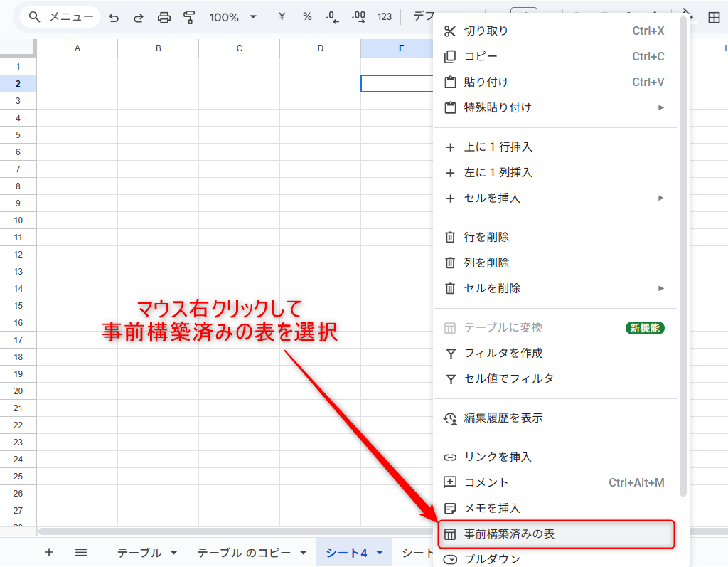This screenshot has height=567, width=728.
Task: Expand the 特殊貼り付け submenu
Action: tap(661, 107)
